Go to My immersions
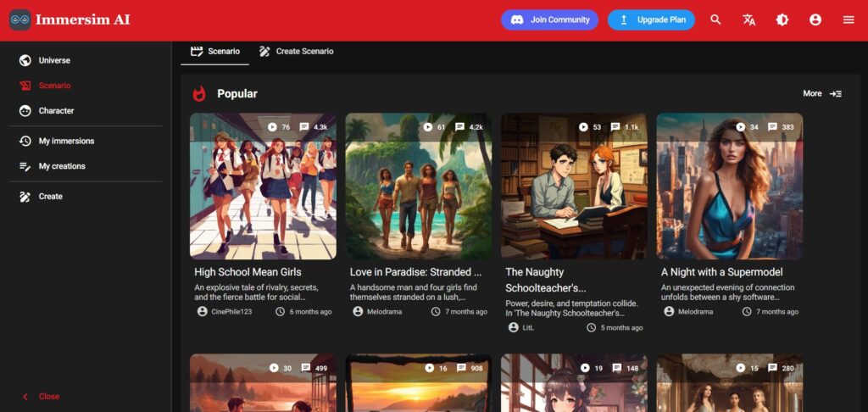 point(66,141)
